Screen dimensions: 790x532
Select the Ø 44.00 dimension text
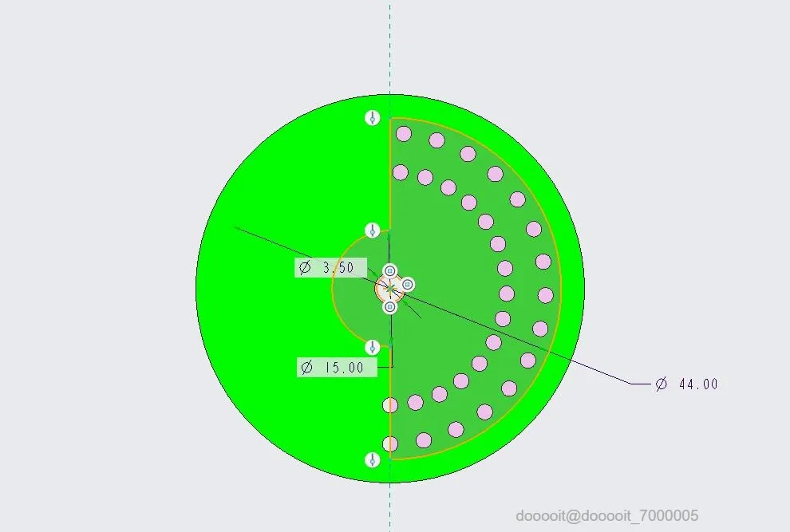point(686,384)
